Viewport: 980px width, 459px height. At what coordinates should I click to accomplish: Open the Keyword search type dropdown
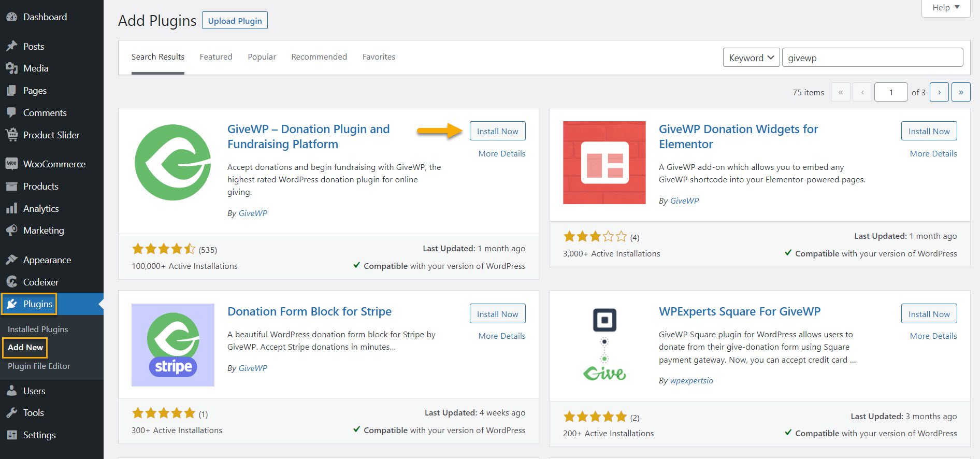click(x=751, y=58)
